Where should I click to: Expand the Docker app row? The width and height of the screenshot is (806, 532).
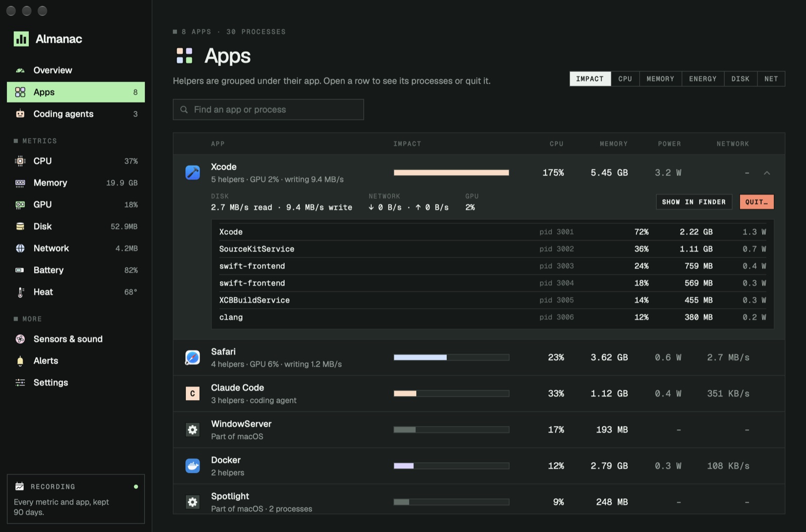pyautogui.click(x=479, y=466)
